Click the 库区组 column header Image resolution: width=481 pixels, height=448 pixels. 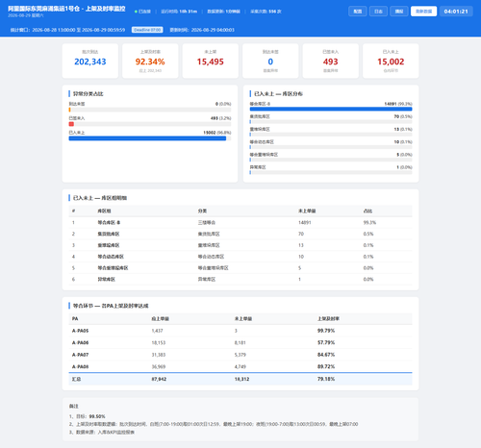pyautogui.click(x=104, y=211)
